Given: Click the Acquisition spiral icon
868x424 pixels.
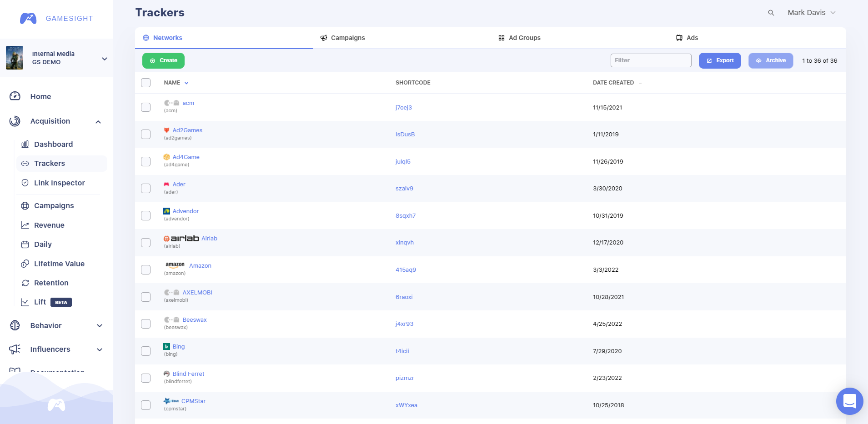Looking at the screenshot, I should pos(15,121).
